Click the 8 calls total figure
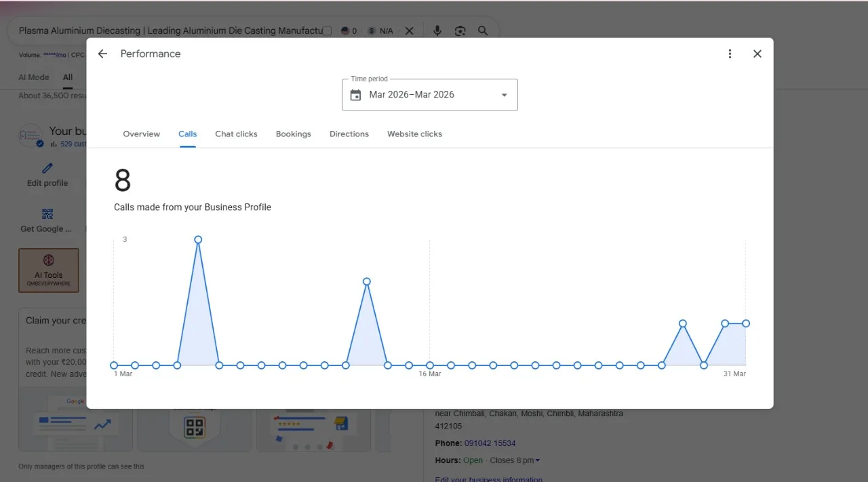The height and width of the screenshot is (482, 868). click(x=123, y=181)
